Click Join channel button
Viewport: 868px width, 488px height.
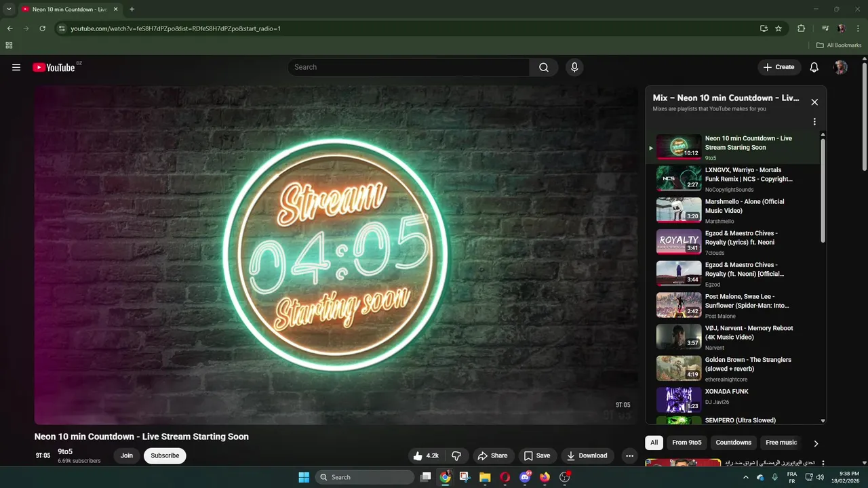tap(127, 455)
